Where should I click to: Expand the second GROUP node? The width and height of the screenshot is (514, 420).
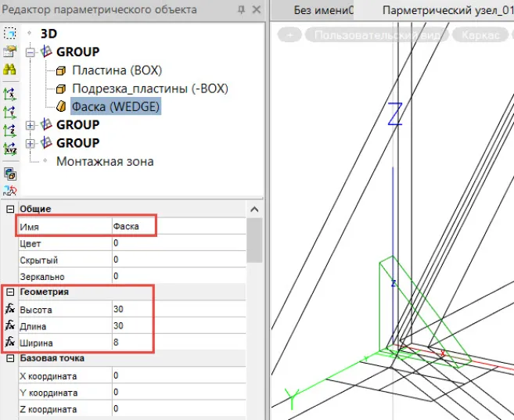click(x=31, y=125)
